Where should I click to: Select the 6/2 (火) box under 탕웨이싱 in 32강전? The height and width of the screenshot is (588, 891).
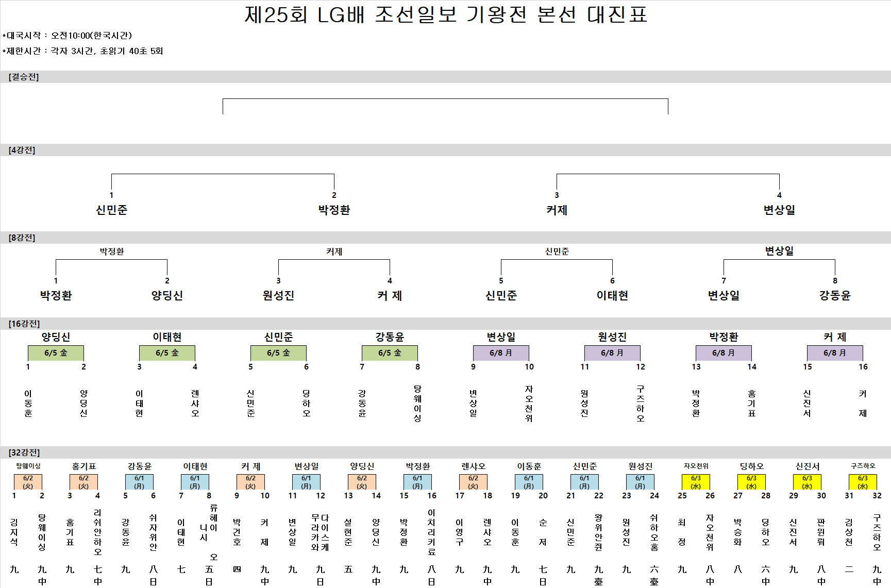coord(28,482)
